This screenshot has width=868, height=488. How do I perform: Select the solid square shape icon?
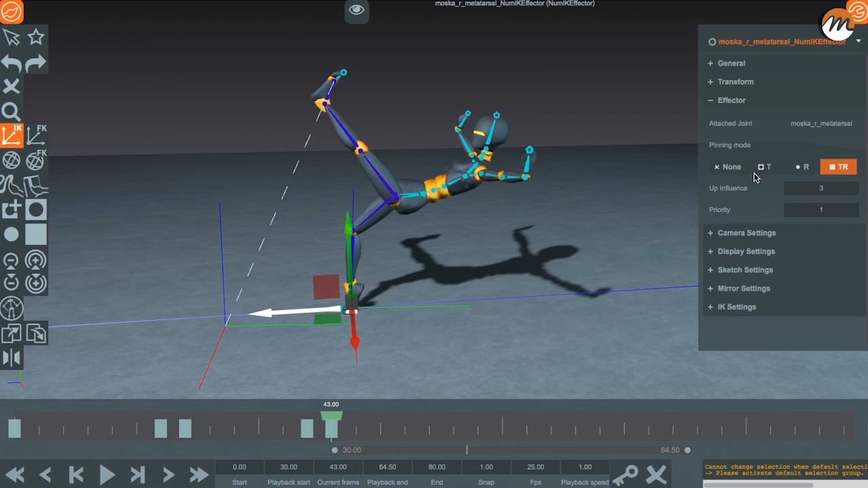[x=36, y=235]
